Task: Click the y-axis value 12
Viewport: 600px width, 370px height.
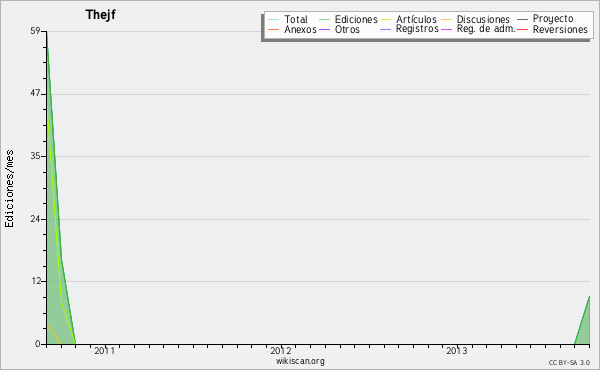Action: pos(36,281)
